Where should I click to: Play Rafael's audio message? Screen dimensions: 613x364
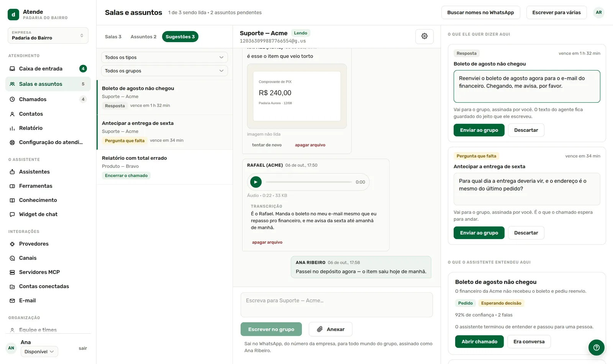(x=256, y=182)
